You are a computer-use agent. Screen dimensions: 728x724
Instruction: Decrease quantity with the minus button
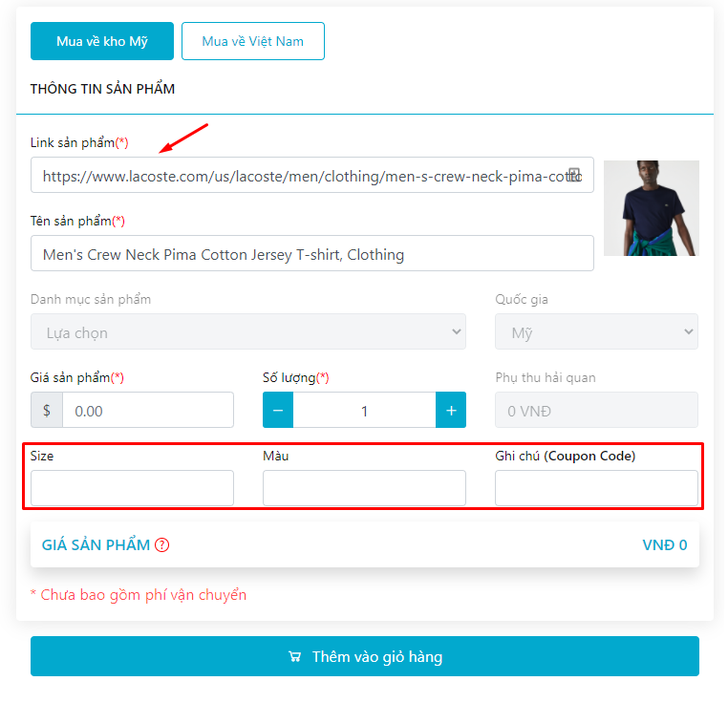tap(278, 411)
